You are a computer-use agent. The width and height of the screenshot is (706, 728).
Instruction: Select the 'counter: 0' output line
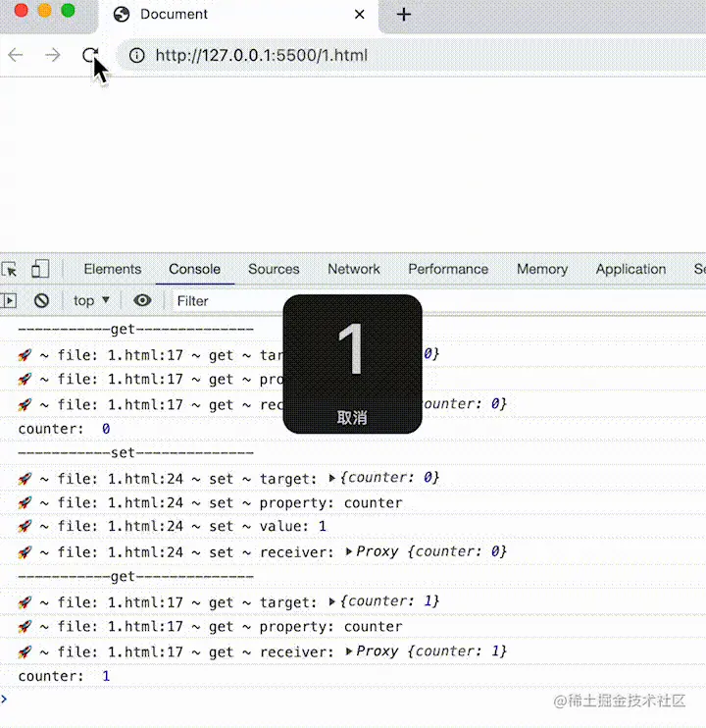pyautogui.click(x=353, y=429)
